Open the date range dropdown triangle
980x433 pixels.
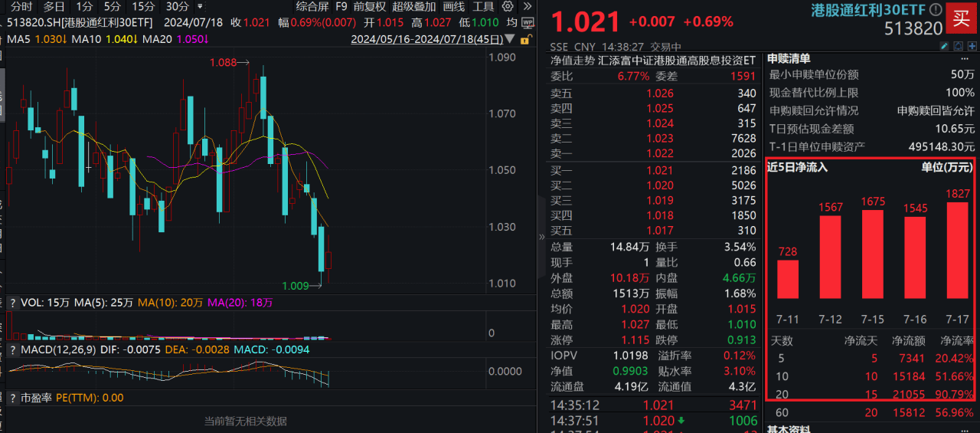click(510, 38)
